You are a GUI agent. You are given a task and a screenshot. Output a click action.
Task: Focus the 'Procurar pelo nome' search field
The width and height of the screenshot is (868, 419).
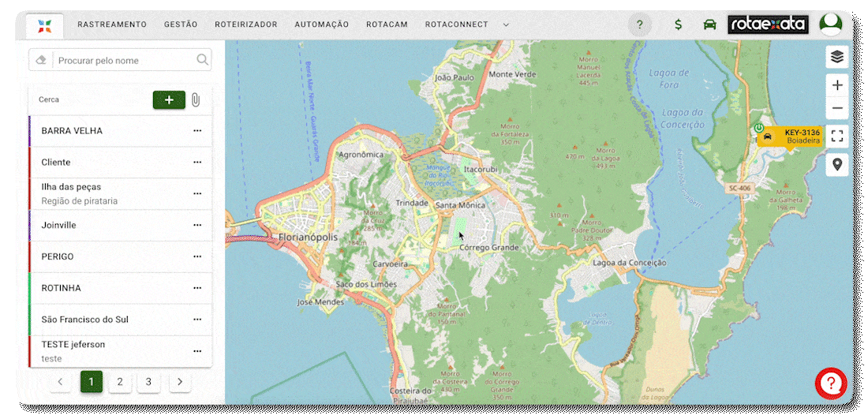[x=125, y=60]
